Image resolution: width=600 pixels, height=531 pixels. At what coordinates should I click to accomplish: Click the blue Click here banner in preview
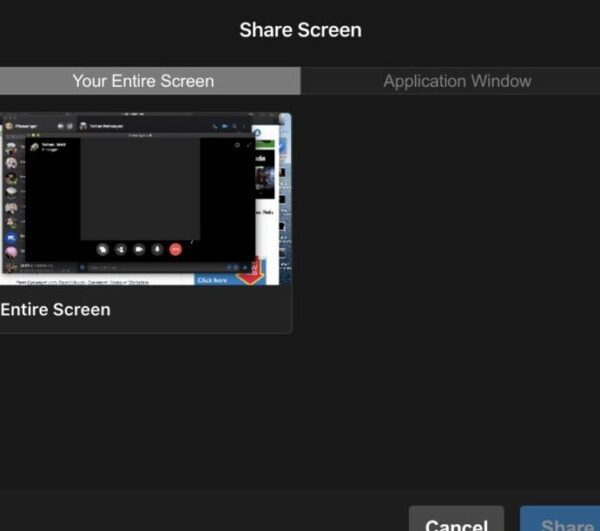213,280
